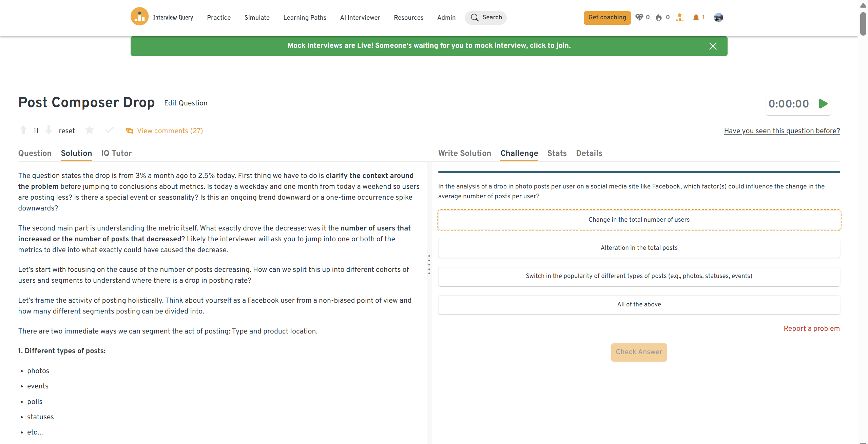Click the streak flame icon

click(x=659, y=18)
